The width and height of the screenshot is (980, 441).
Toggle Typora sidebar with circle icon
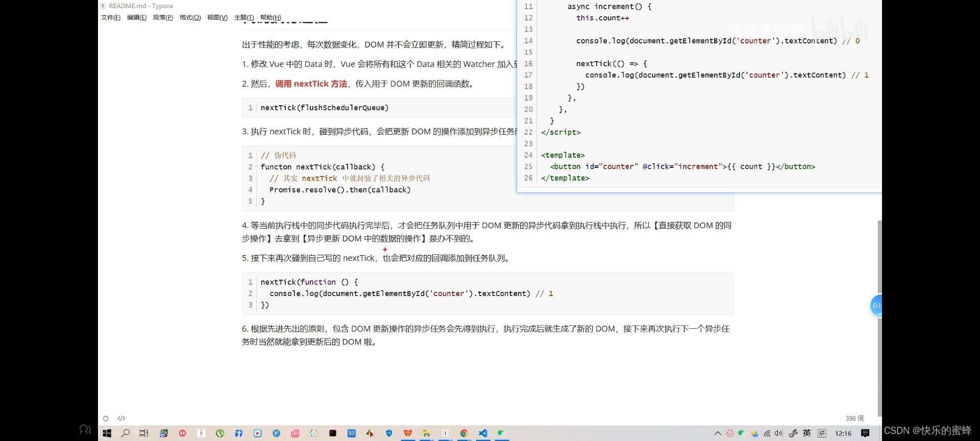point(106,419)
